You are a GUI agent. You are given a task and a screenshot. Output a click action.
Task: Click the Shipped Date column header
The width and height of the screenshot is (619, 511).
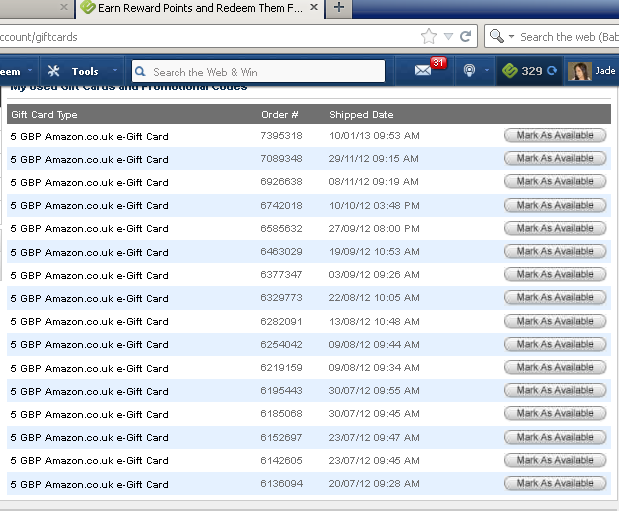pyautogui.click(x=361, y=115)
